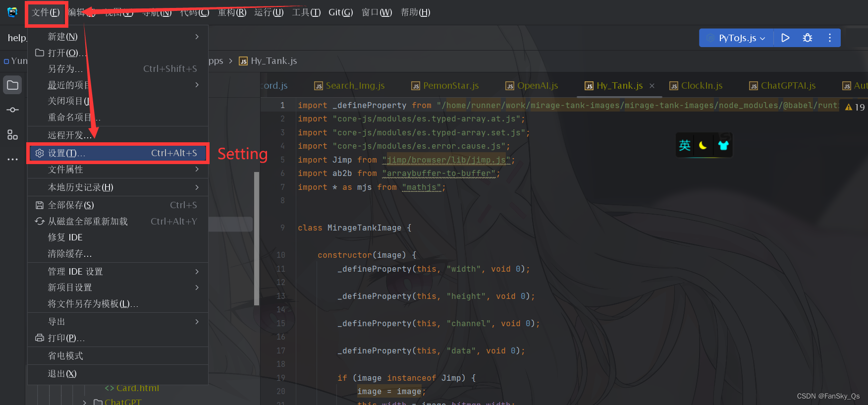This screenshot has height=405, width=868.
Task: Toggle the moon night-mode icon
Action: tap(703, 145)
